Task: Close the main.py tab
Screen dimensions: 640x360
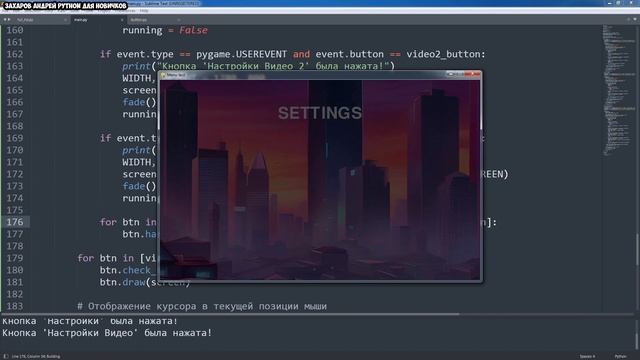Action: (122, 20)
